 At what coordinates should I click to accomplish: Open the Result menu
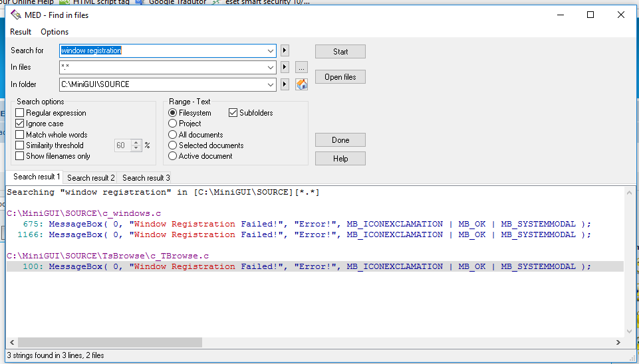click(x=21, y=32)
